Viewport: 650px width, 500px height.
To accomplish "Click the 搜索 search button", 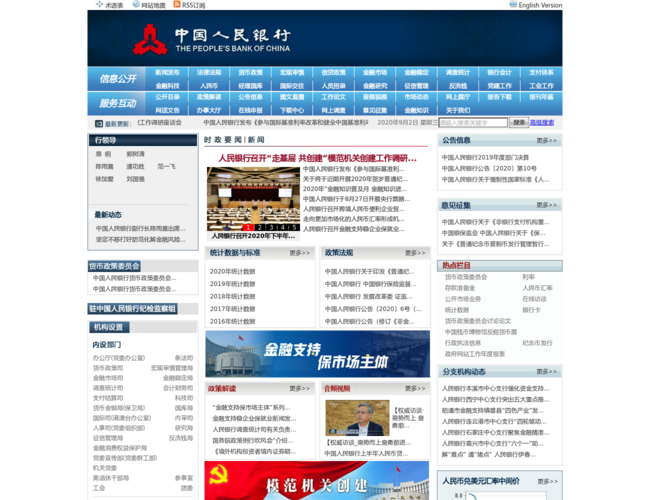I will tap(519, 123).
